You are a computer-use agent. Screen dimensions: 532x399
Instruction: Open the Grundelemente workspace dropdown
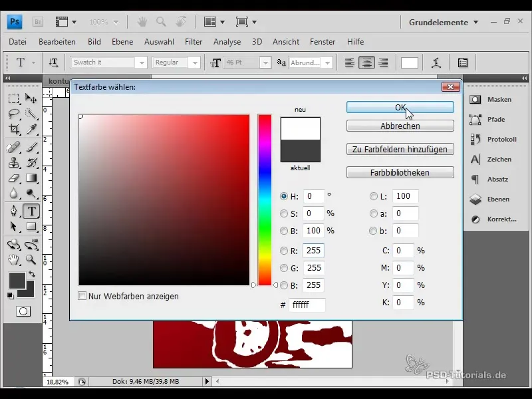444,23
